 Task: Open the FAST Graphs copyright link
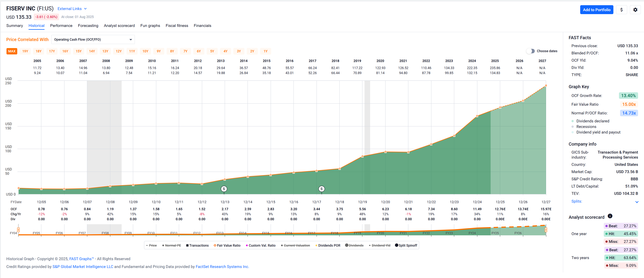[x=81, y=259]
